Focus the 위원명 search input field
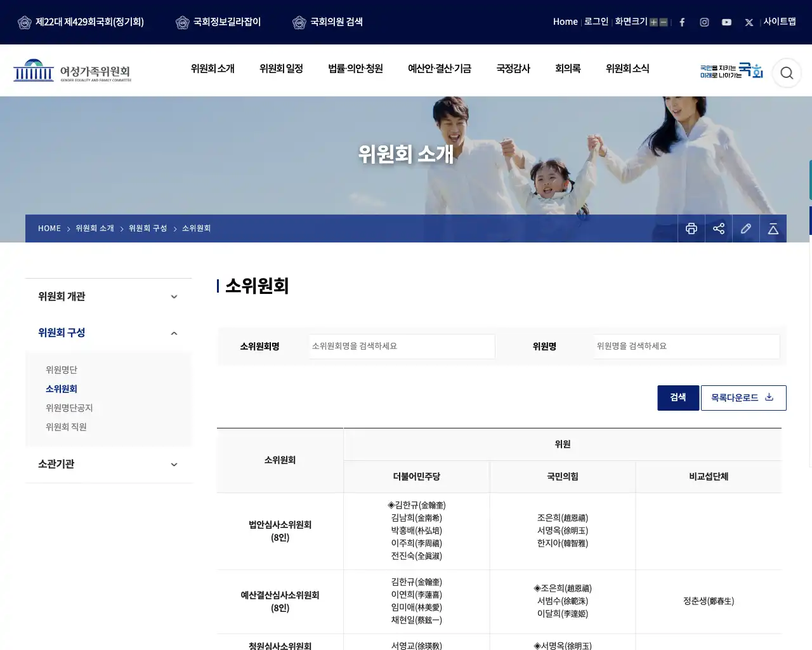This screenshot has height=650, width=812. click(687, 347)
